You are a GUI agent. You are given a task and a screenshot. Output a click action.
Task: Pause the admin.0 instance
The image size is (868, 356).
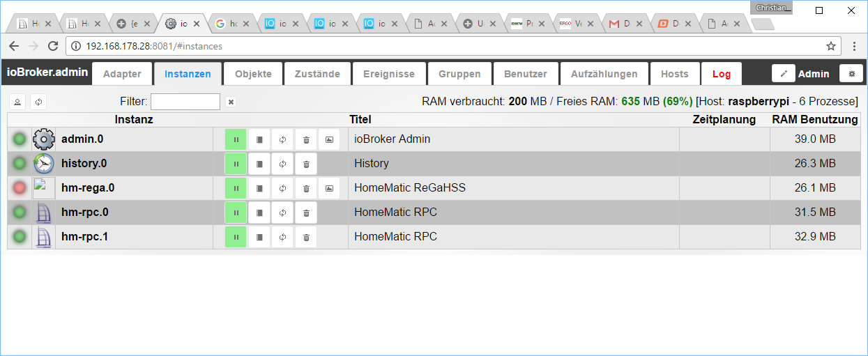[236, 139]
